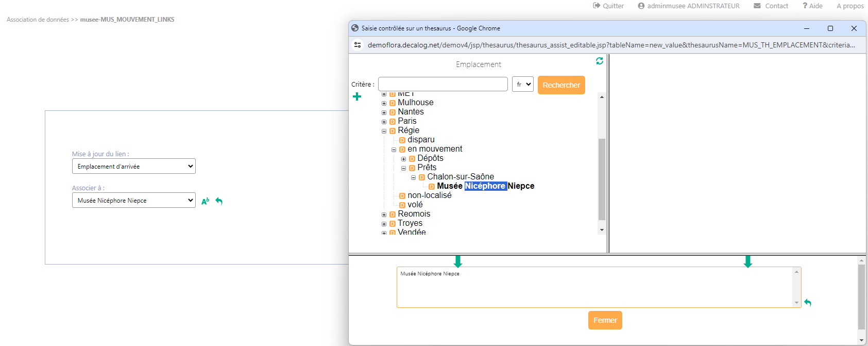868x346 pixels.
Task: Open the Mise à jour du lien dropdown
Action: tap(134, 166)
